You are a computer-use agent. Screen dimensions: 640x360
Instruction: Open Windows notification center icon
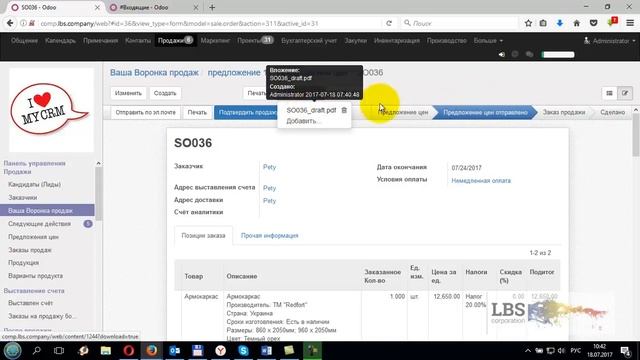[625, 351]
